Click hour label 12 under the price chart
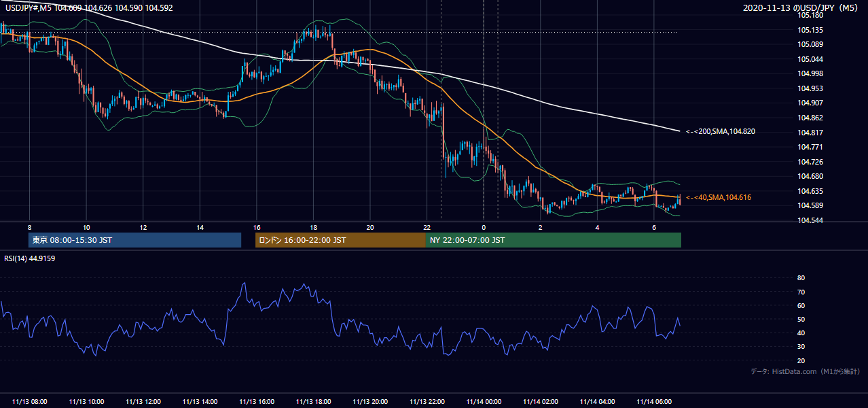This screenshot has height=408, width=868. (143, 227)
